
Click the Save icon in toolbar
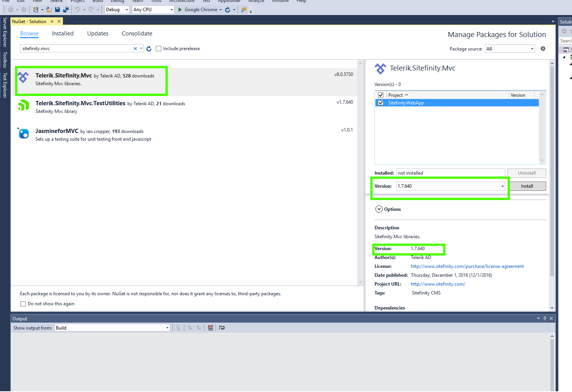57,10
